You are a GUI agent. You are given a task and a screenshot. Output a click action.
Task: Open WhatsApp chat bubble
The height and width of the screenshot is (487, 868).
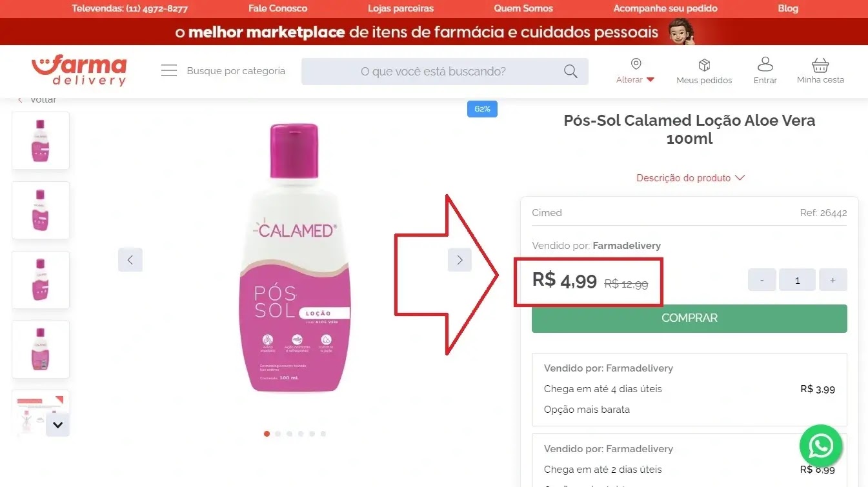click(821, 446)
